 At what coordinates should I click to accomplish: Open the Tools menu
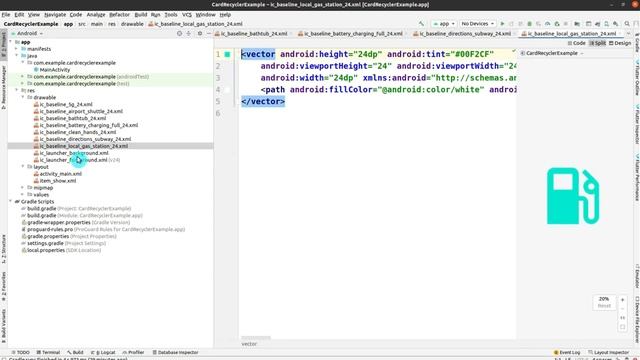[171, 15]
